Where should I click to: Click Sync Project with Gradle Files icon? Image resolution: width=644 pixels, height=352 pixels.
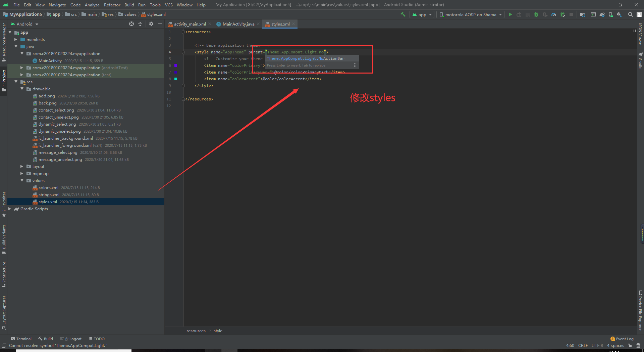coord(602,14)
